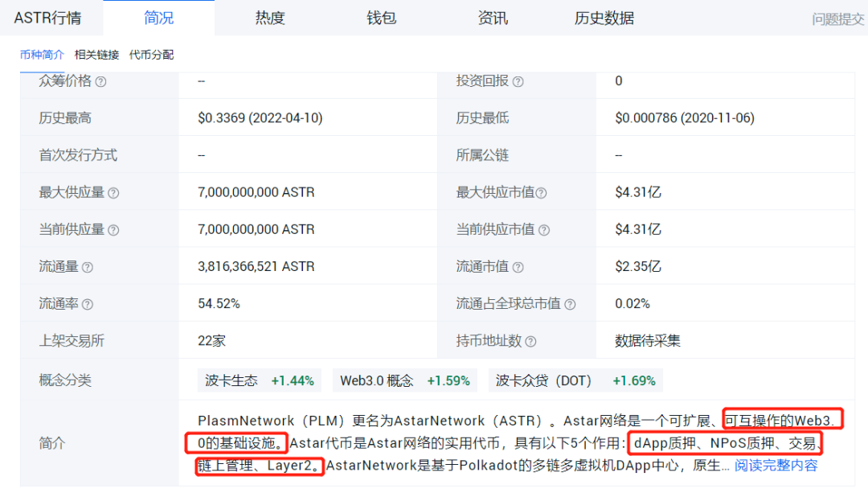868x493 pixels.
Task: Click the question icon beside 流通量
Action: 88,268
